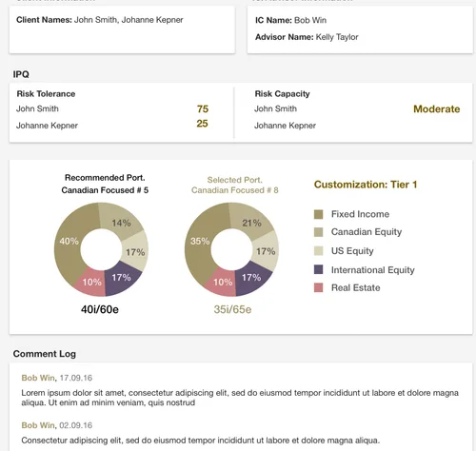
Task: Click the Lorem ipsum comment text
Action: (x=240, y=398)
